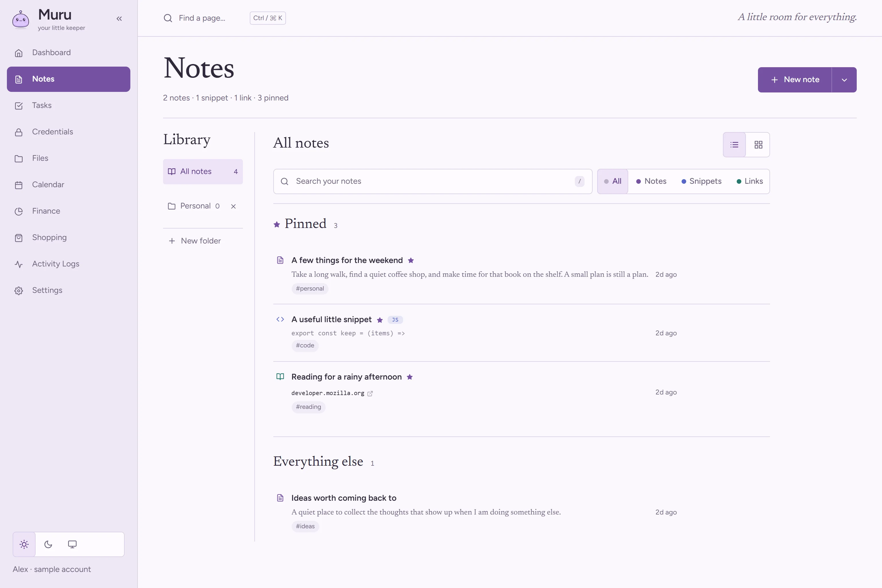Filter the list to Snippets only
This screenshot has height=588, width=882.
tap(701, 181)
